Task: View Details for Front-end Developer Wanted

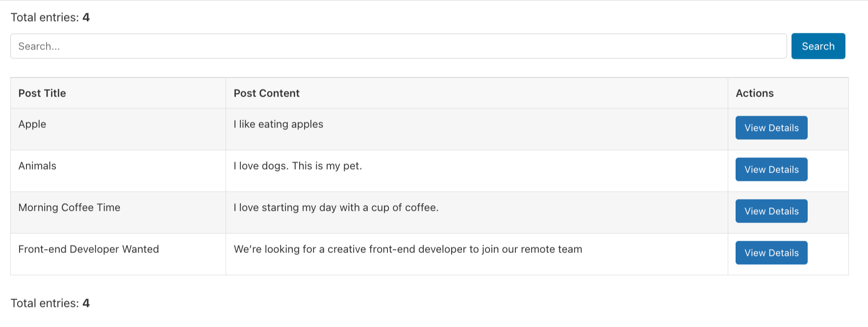Action: click(x=771, y=252)
